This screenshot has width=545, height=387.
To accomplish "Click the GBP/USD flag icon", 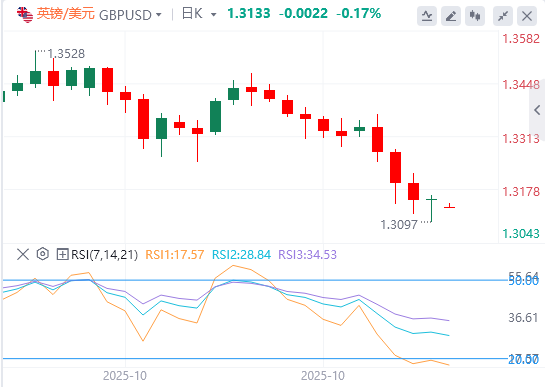I will 25,14.
